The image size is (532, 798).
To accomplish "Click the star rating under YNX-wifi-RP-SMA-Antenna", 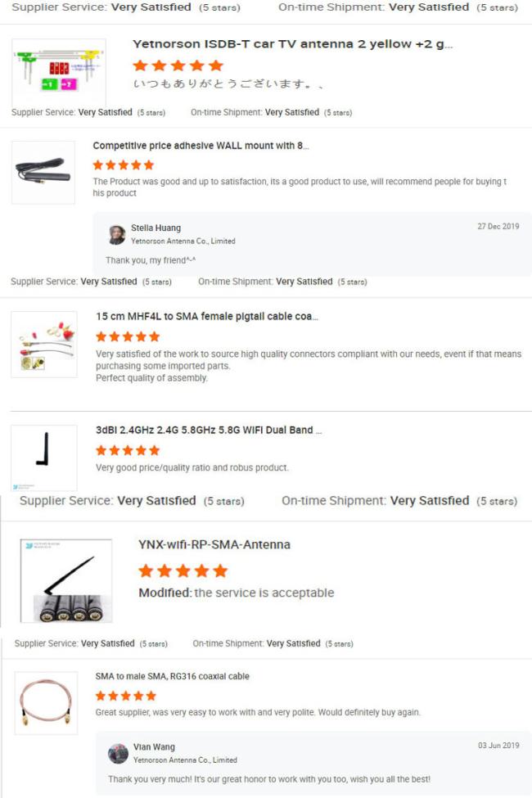I will pos(183,571).
